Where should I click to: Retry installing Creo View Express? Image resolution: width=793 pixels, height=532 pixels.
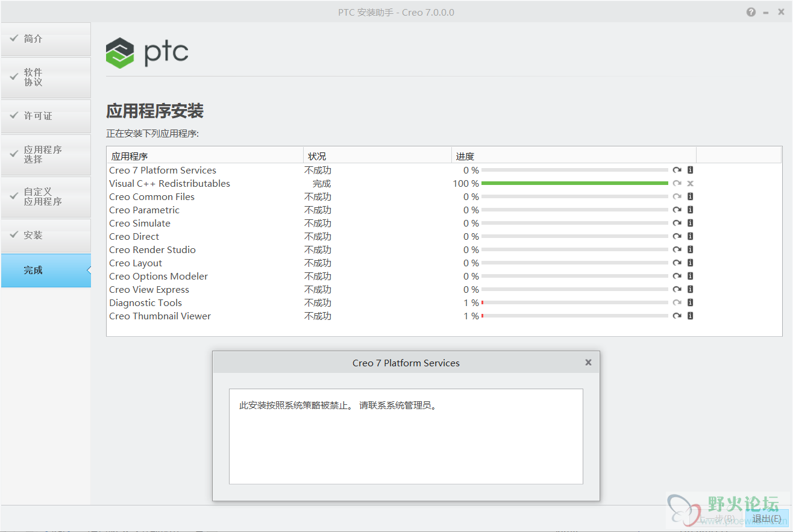[677, 289]
